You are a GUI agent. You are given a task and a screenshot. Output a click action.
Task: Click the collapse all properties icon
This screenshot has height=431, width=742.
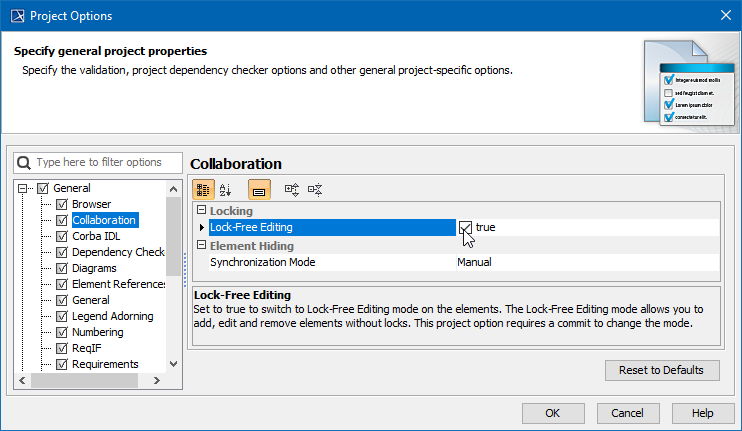click(x=315, y=188)
